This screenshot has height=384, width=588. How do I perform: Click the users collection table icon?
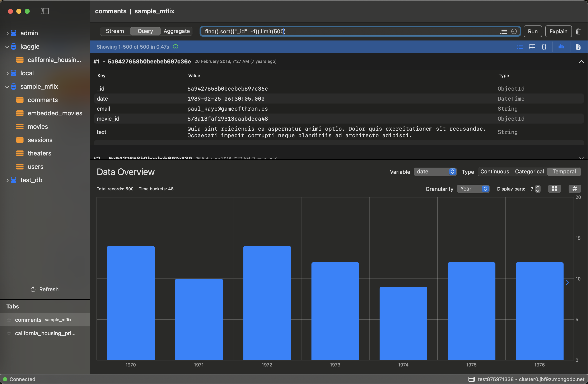pyautogui.click(x=20, y=167)
